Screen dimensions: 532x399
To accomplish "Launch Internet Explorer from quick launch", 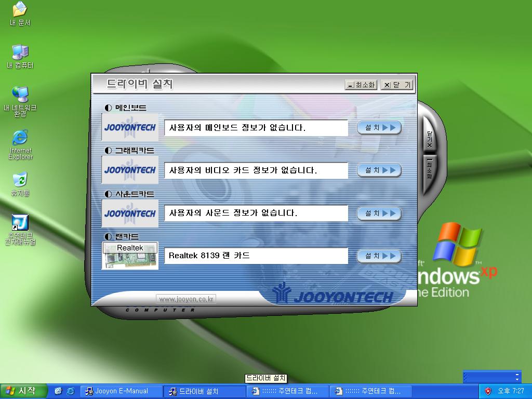I will [71, 391].
